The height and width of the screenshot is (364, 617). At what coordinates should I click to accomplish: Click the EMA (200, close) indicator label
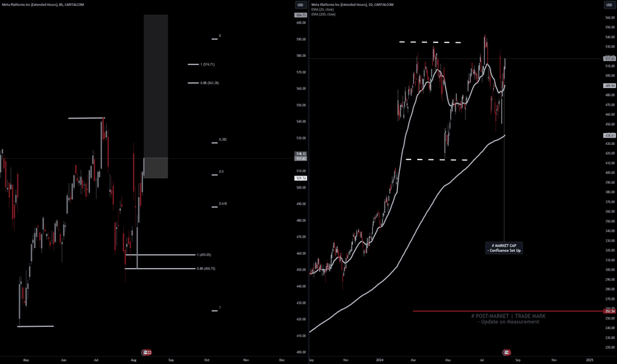(x=324, y=14)
